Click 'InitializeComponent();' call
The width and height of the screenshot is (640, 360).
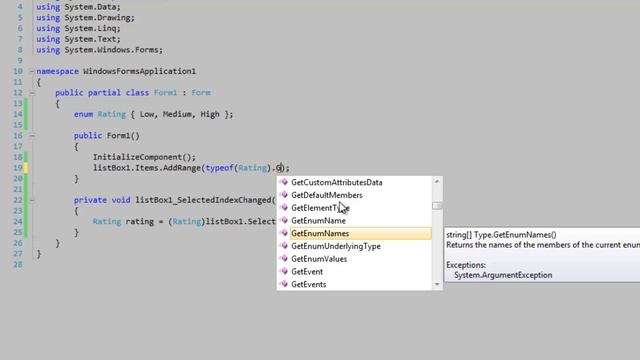[144, 157]
